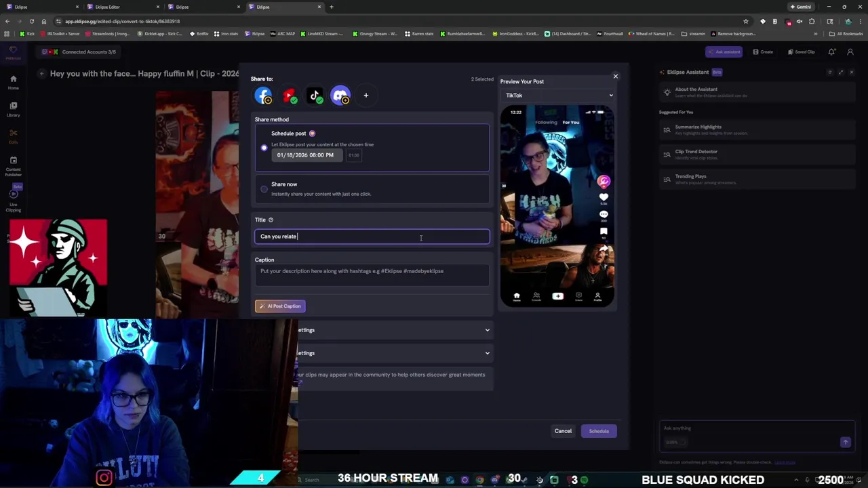Open Saved Clip in the top bar
868x488 pixels.
[802, 52]
